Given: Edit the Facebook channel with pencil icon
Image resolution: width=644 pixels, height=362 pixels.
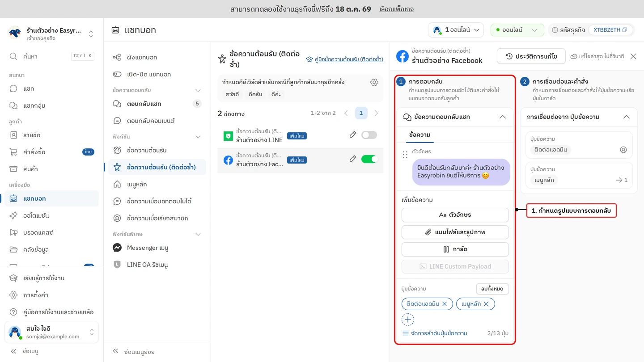Looking at the screenshot, I should pyautogui.click(x=353, y=159).
